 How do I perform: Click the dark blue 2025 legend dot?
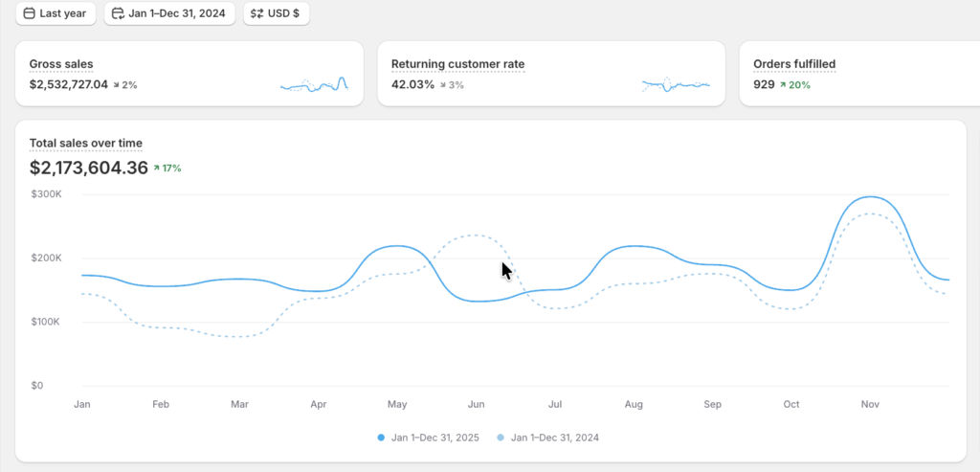[381, 438]
